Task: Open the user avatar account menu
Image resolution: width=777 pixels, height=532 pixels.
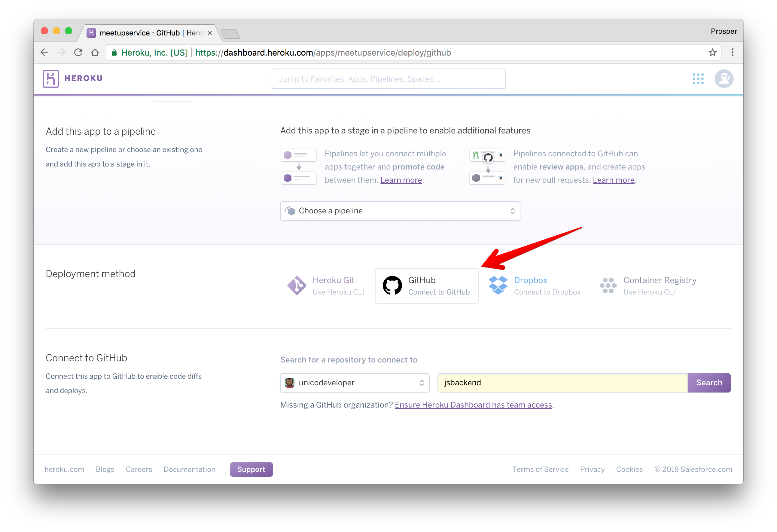Action: [724, 78]
